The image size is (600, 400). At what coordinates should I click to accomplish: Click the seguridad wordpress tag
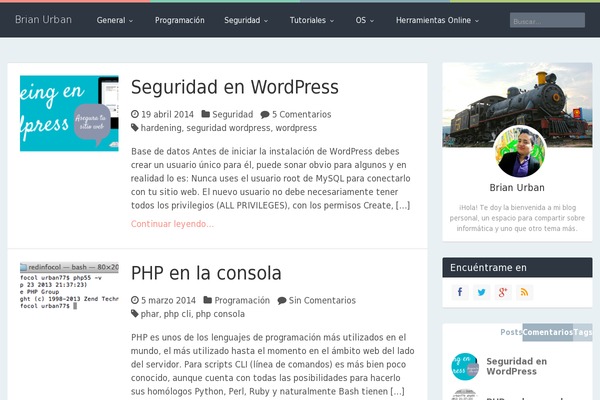228,128
